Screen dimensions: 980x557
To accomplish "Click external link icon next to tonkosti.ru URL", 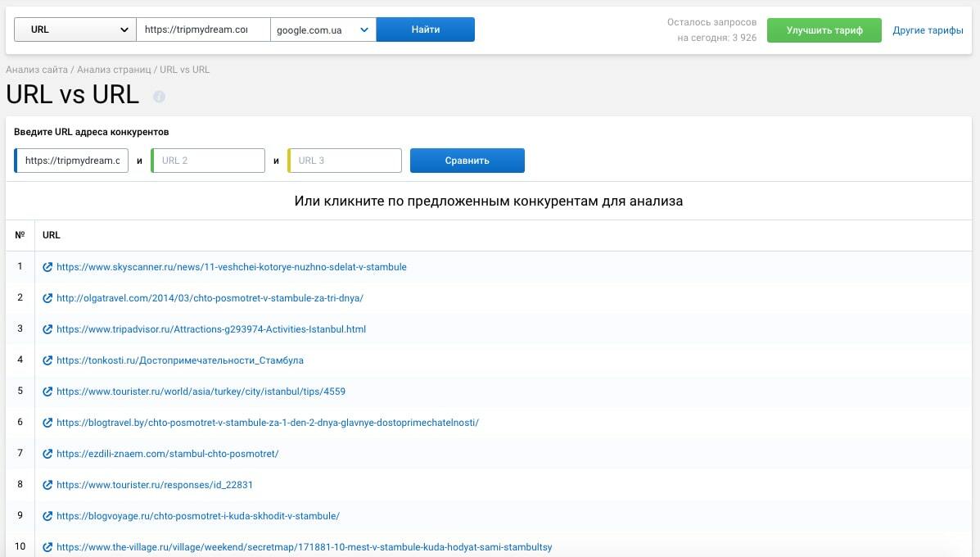I will click(x=47, y=360).
